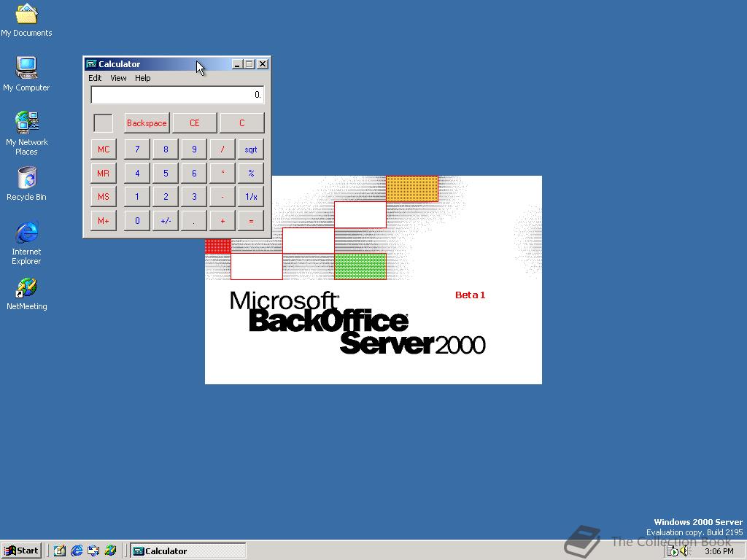Click the Backspace button
This screenshot has width=747, height=560.
[147, 122]
